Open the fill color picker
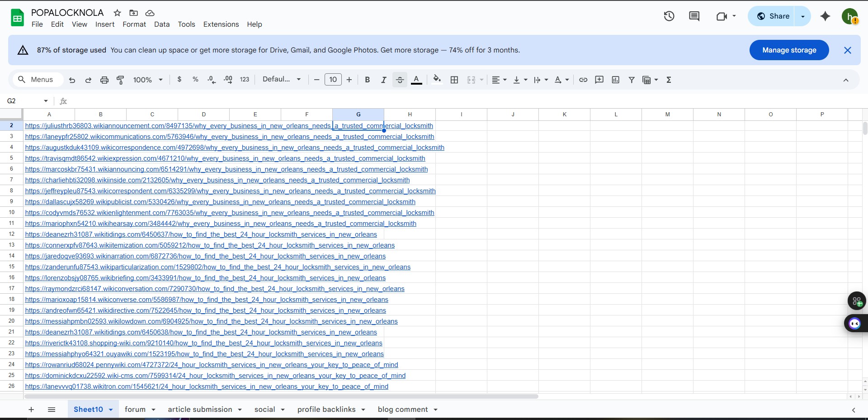This screenshot has height=420, width=868. [x=437, y=80]
